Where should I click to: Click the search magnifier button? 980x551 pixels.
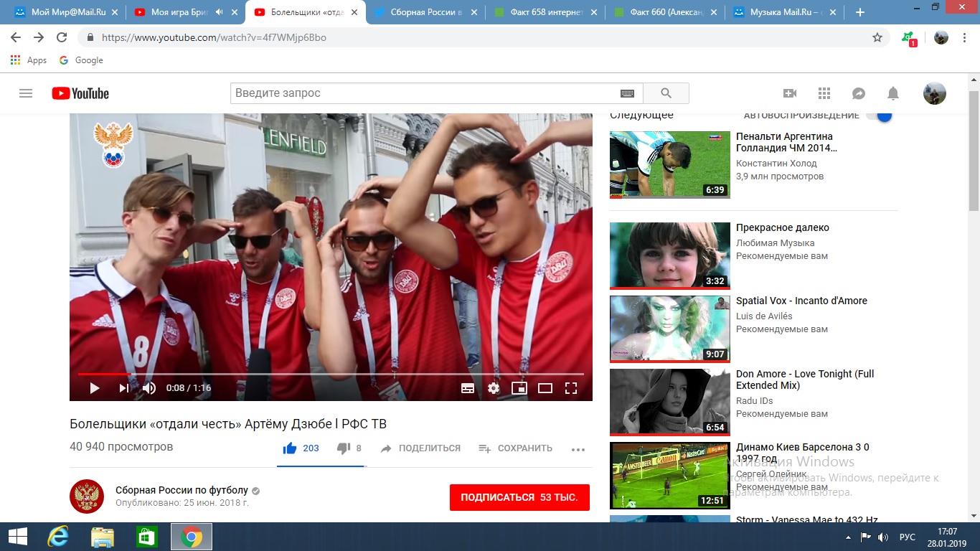[666, 93]
